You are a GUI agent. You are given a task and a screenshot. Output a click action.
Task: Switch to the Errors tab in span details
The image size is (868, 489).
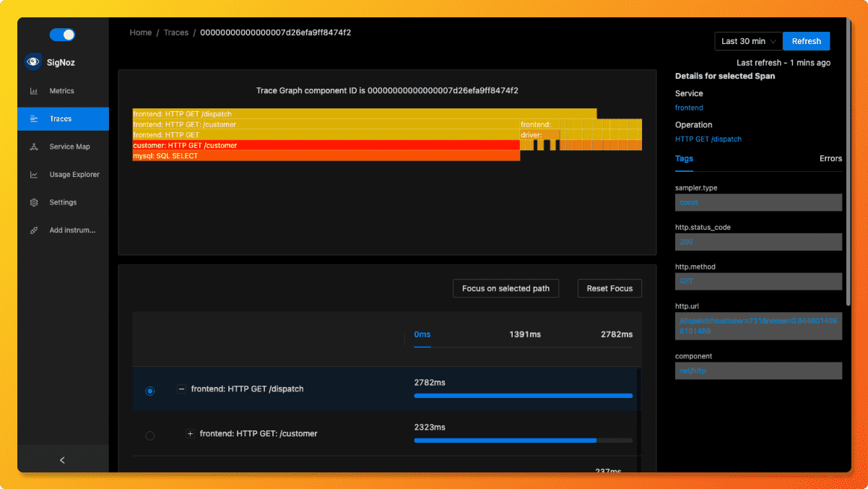(x=830, y=158)
